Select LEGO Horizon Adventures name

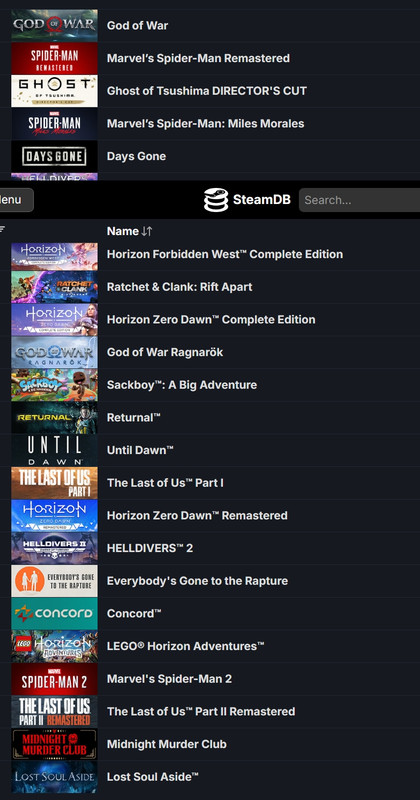coord(186,646)
